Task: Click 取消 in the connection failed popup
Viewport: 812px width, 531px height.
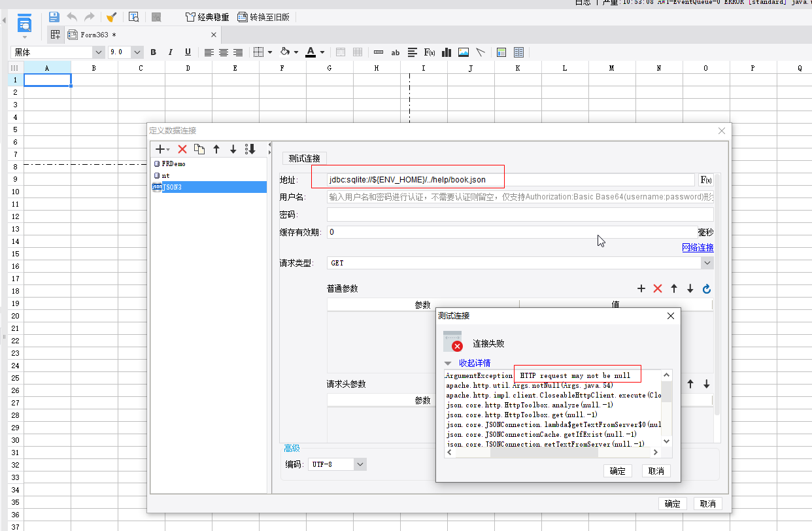Action: click(656, 471)
